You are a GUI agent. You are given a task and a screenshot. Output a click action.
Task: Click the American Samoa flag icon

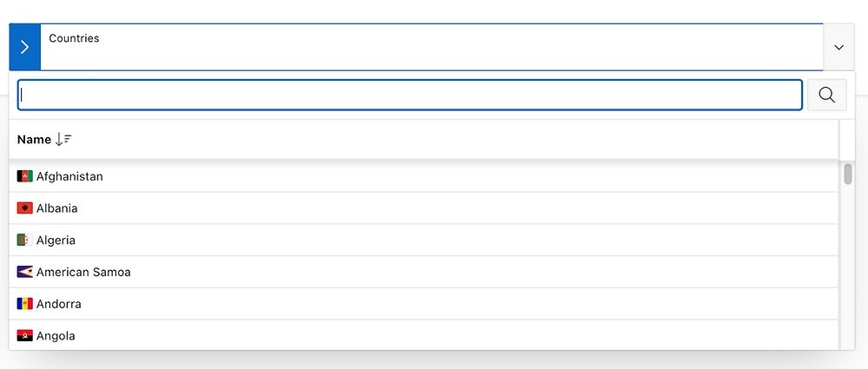[25, 272]
